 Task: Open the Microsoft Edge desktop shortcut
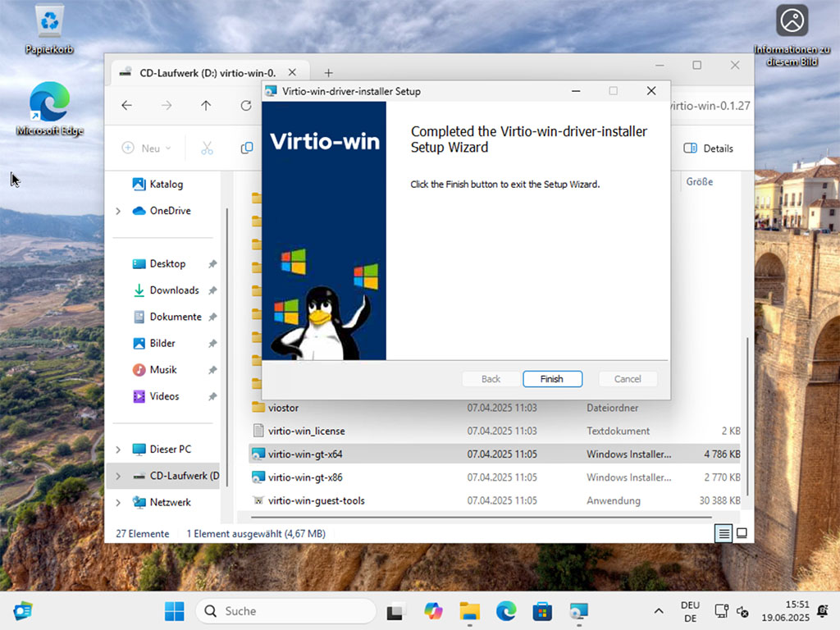click(x=49, y=109)
